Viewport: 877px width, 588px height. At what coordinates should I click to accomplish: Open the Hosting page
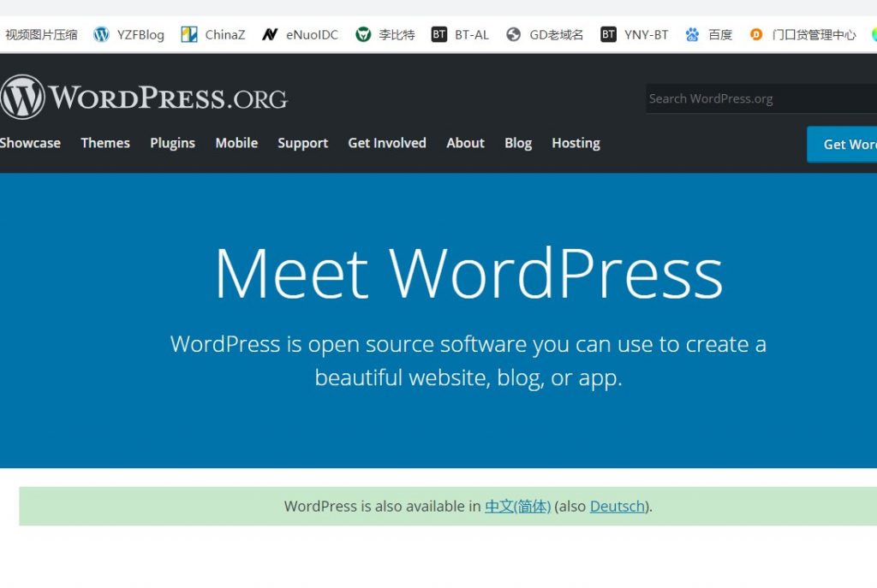(x=576, y=143)
